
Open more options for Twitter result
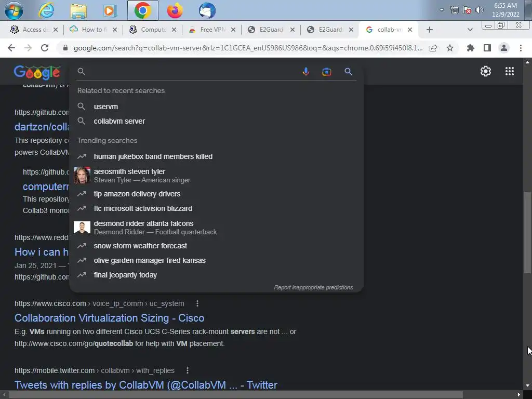[x=187, y=370]
